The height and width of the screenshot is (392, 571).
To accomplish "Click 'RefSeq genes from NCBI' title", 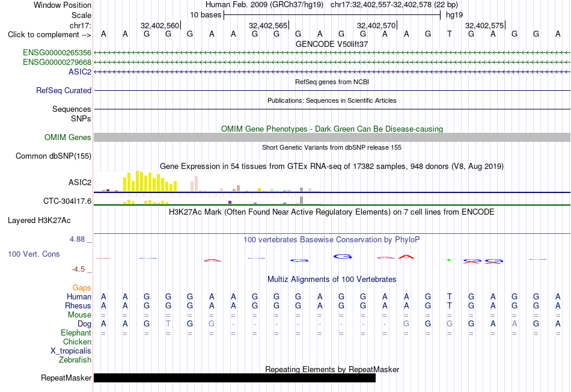I will (332, 82).
